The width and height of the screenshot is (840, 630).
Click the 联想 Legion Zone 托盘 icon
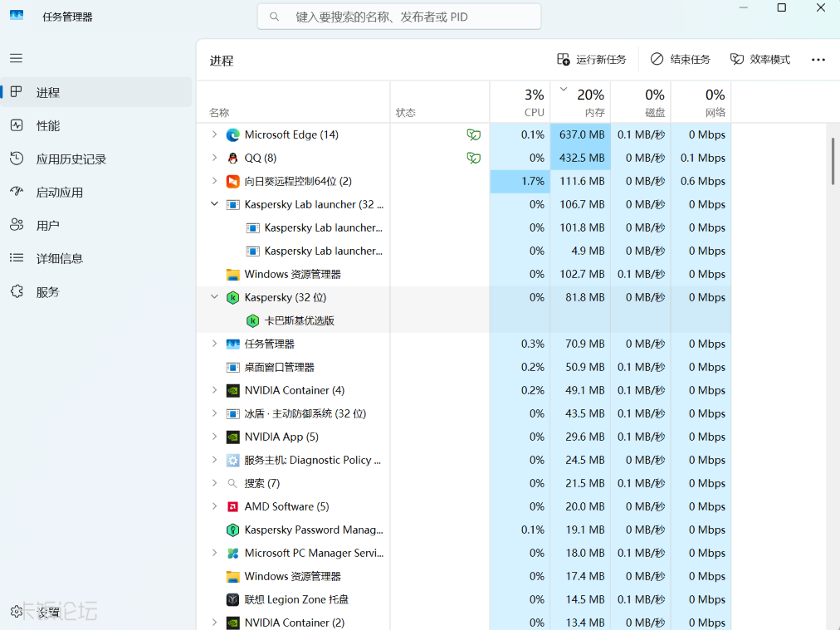[x=232, y=600]
